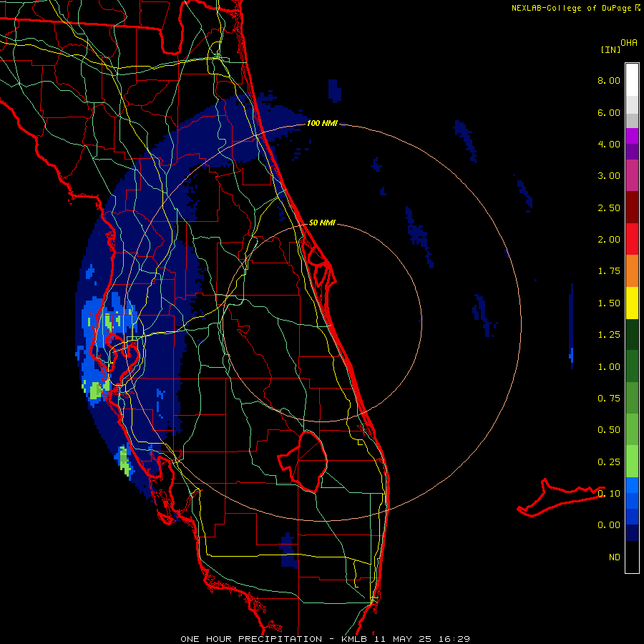
Task: Click the 0.75 legend value
Action: (609, 399)
